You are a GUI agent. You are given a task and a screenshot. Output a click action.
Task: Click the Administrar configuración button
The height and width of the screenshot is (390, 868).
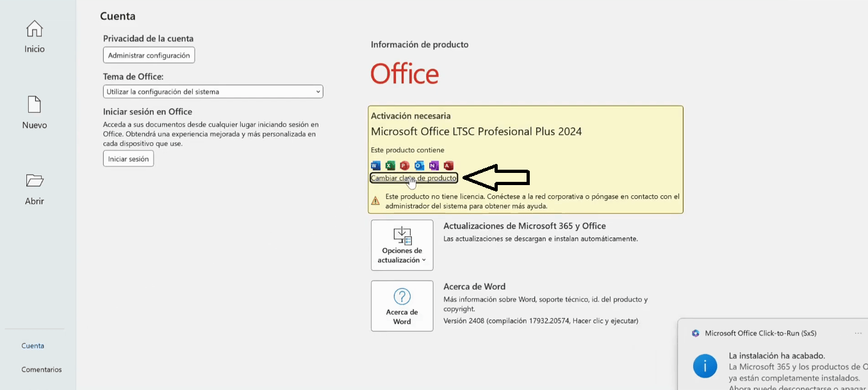[149, 54]
